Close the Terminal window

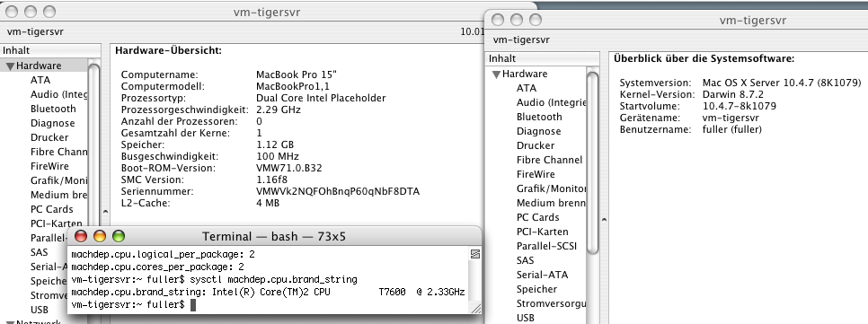pos(81,237)
